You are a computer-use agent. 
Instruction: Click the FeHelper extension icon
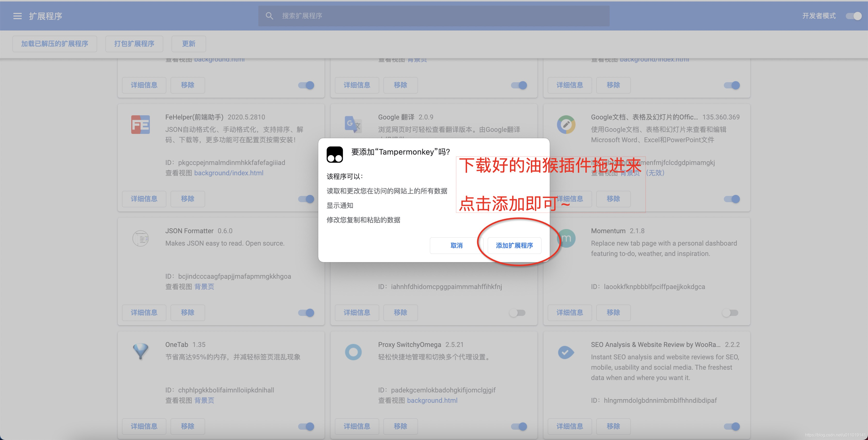pyautogui.click(x=141, y=125)
